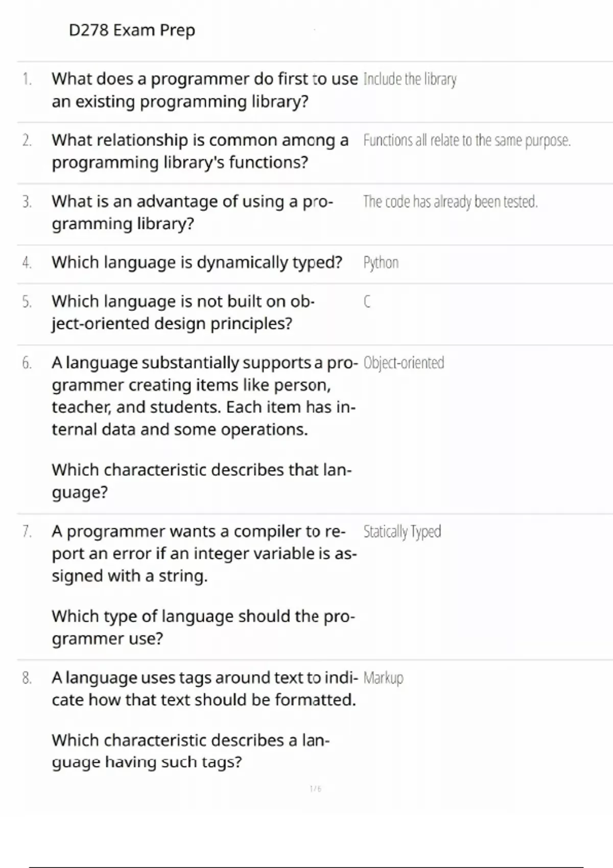Screen dimensions: 613x868
Task: Select question 8 about tags around text
Action: click(x=204, y=688)
